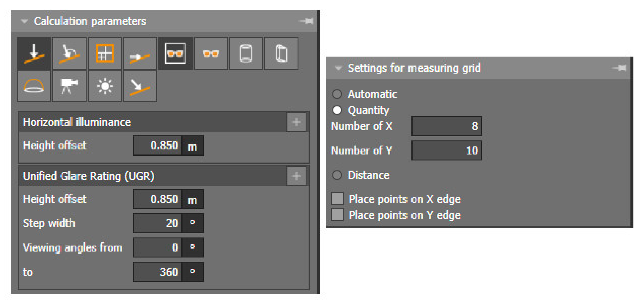The height and width of the screenshot is (306, 644).
Task: Select the camera on tripod icon
Action: 70,86
